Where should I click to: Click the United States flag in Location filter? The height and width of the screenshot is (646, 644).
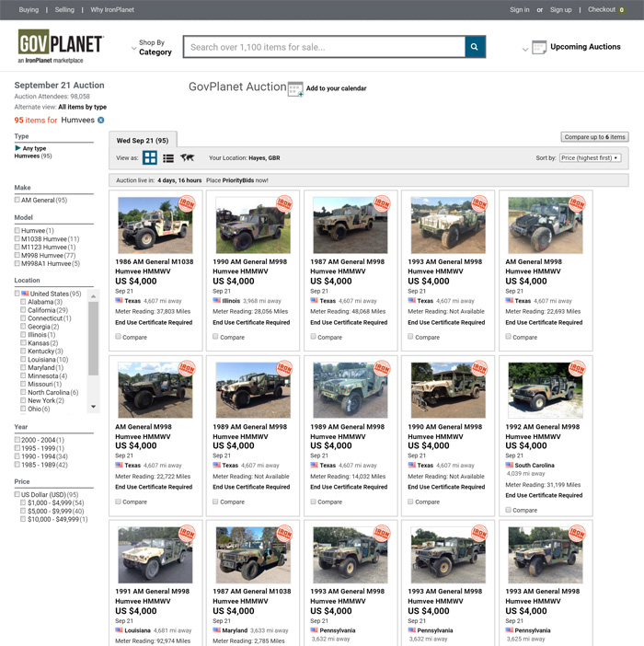25,294
